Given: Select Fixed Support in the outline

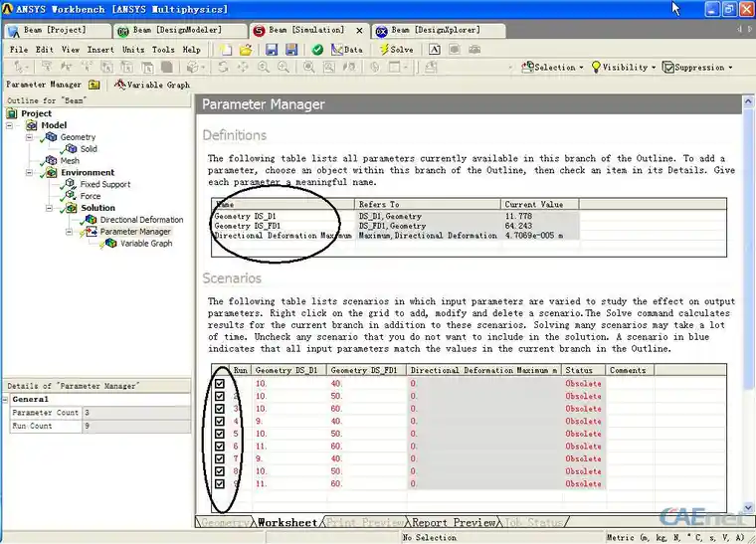Looking at the screenshot, I should click(x=105, y=184).
